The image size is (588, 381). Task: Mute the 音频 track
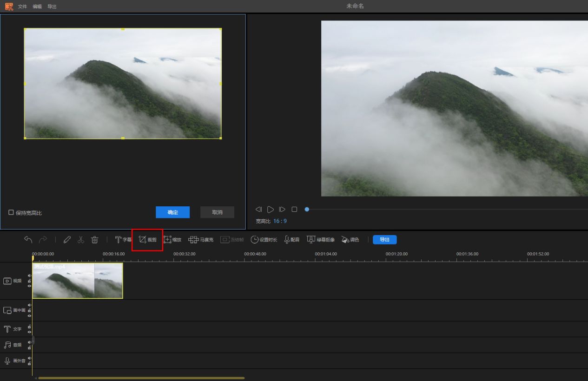point(29,342)
